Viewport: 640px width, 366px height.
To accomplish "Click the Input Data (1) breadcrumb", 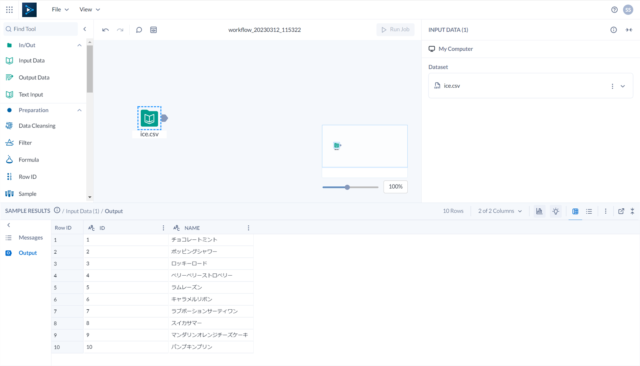I will pos(82,211).
